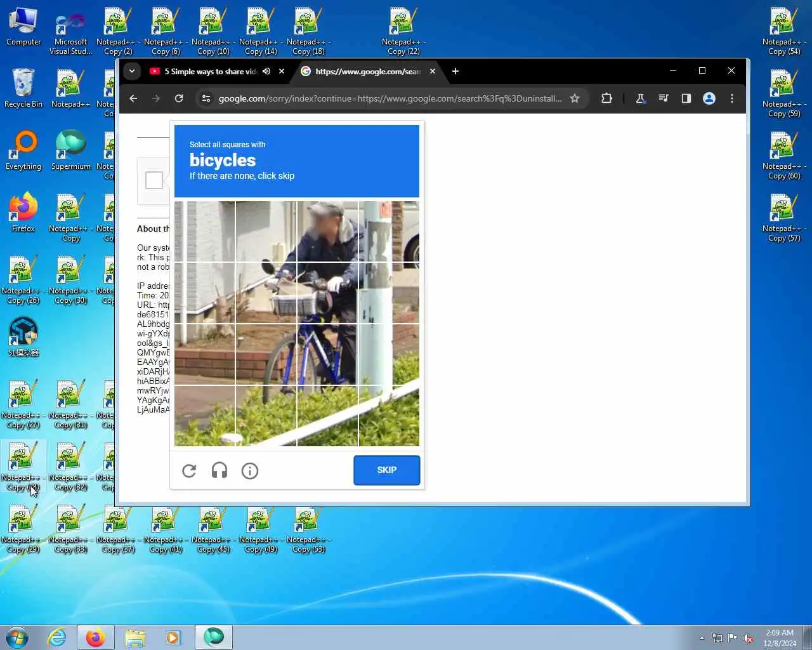Screen dimensions: 812x650
Task: Select Notepad++ - Copy (22) desktop icon
Action: click(403, 32)
